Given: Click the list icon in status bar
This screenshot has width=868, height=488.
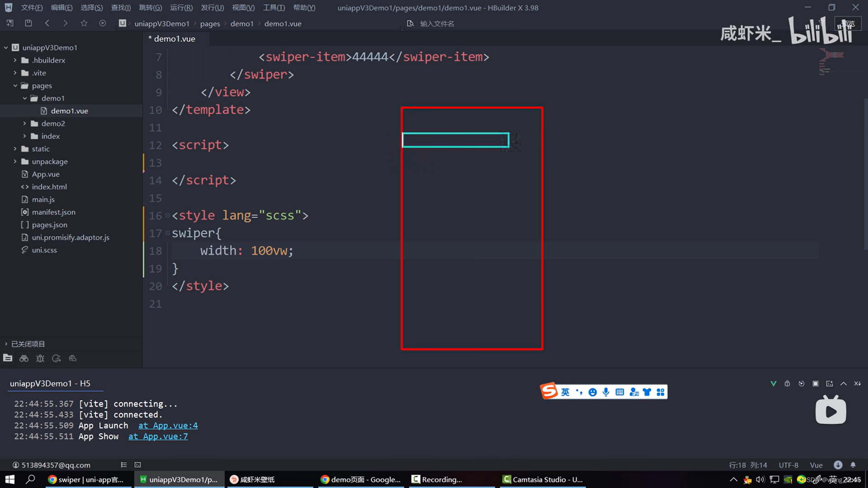Looking at the screenshot, I should (x=124, y=465).
